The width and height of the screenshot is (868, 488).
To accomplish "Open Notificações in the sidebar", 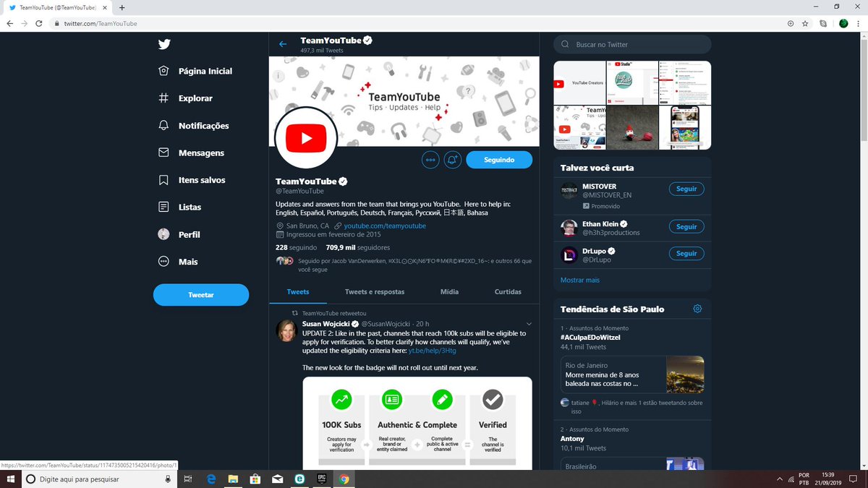I will [x=193, y=126].
